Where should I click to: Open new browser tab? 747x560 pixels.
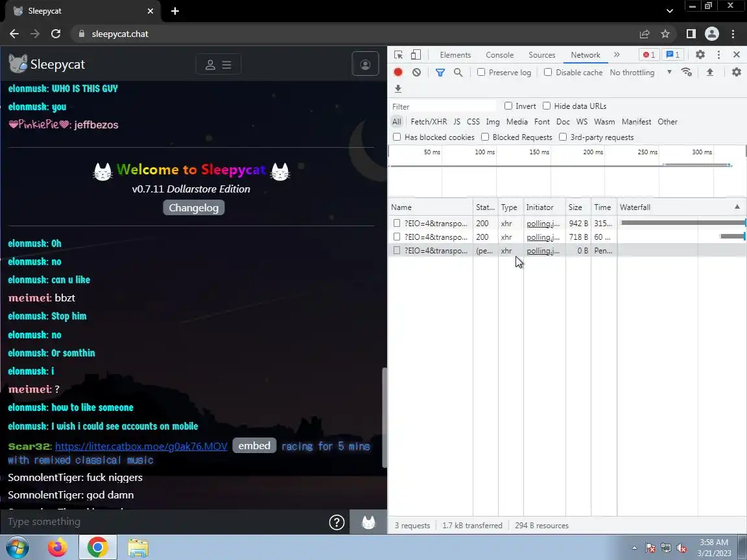175,11
